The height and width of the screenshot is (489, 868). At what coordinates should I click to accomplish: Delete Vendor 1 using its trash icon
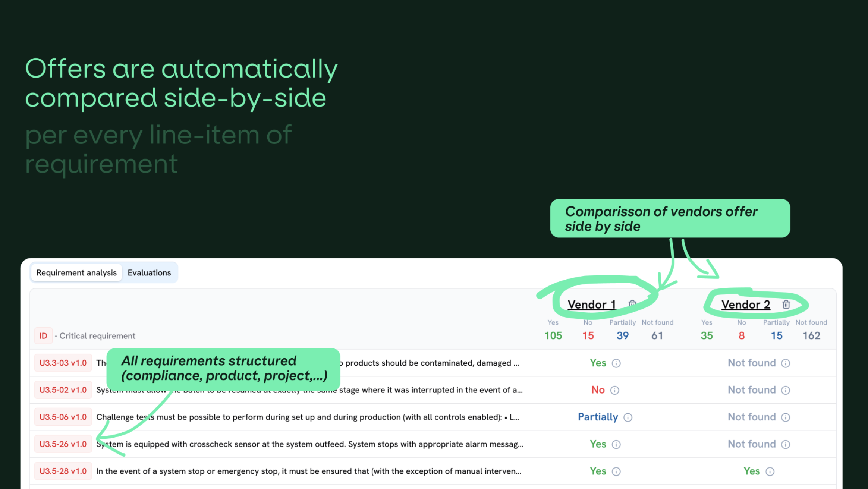[632, 303]
